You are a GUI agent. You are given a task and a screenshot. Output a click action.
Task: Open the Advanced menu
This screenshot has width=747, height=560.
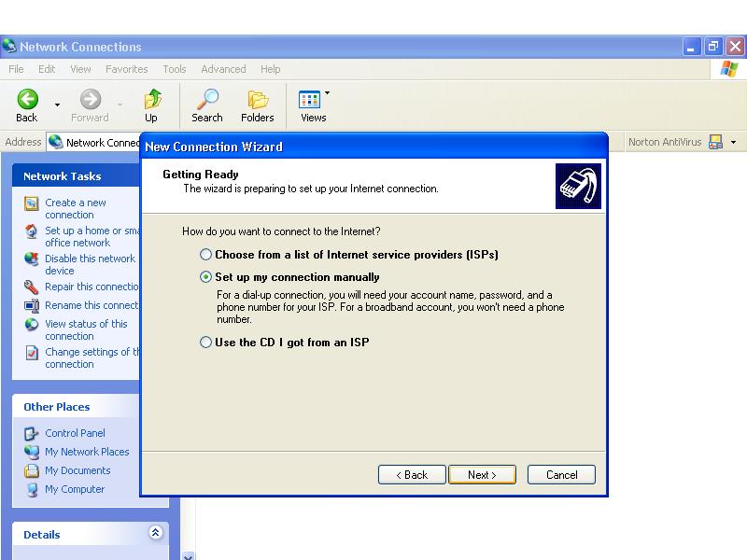(x=223, y=69)
